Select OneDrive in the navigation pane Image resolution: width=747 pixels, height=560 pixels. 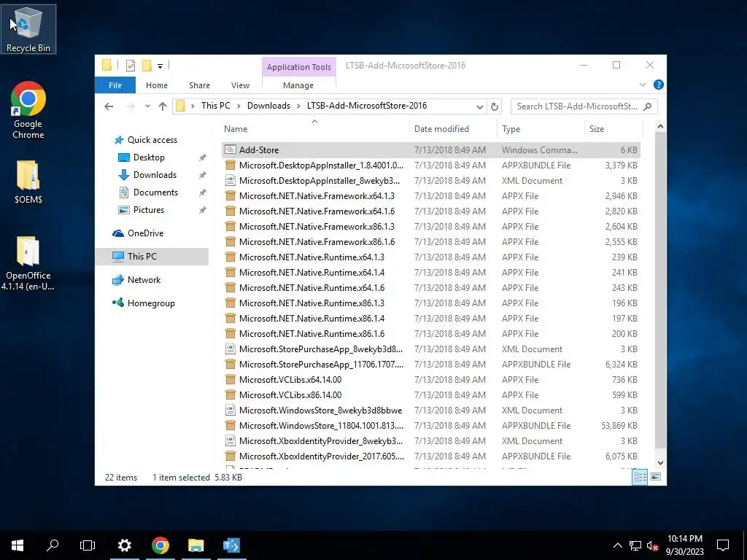point(145,233)
